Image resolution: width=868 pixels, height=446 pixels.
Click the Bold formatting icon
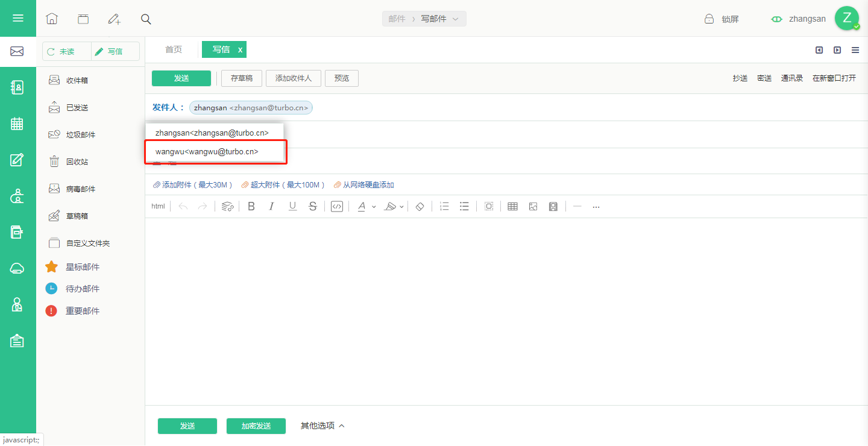point(251,206)
